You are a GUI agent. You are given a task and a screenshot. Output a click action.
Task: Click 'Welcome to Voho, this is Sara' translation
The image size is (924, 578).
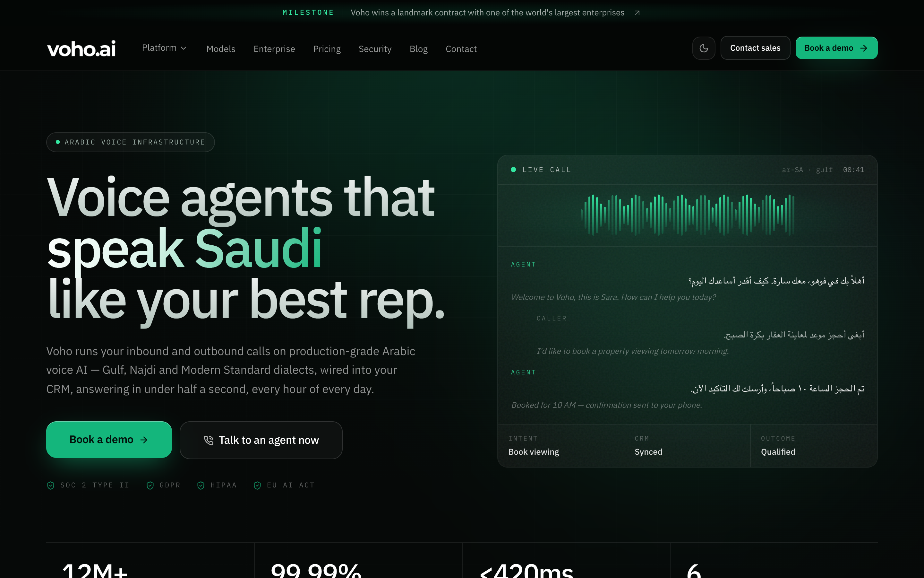click(x=613, y=297)
